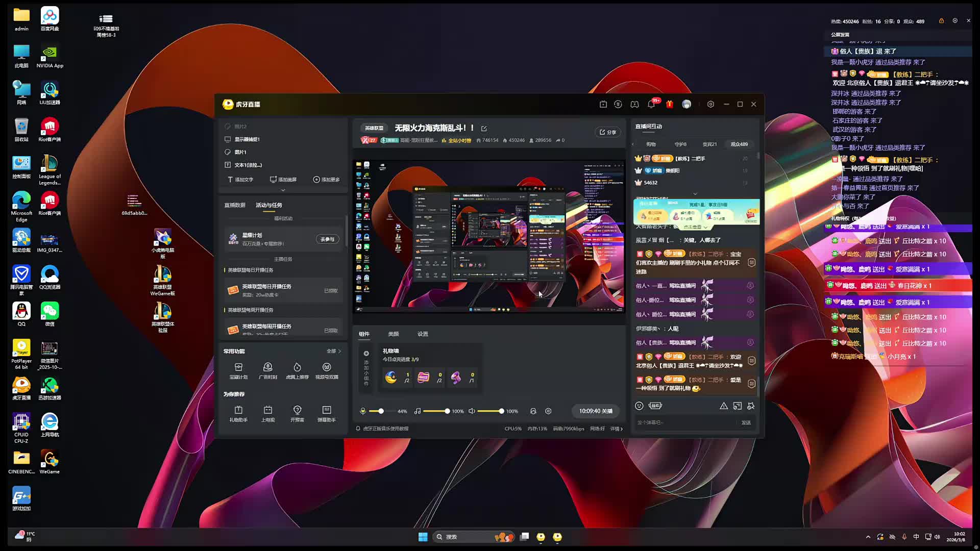This screenshot has width=980, height=551.
Task: Toggle the music note audio icon
Action: (x=418, y=411)
